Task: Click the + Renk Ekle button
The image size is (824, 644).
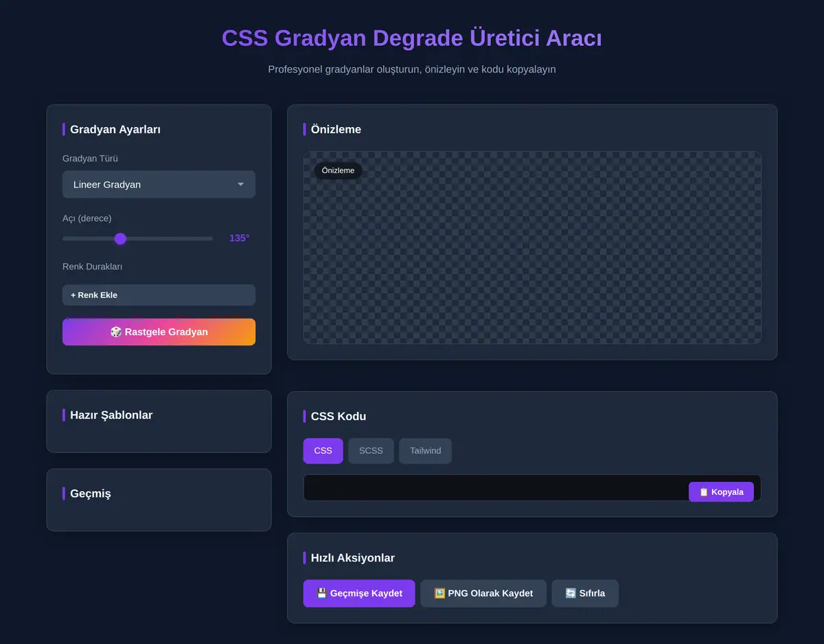Action: click(x=159, y=295)
